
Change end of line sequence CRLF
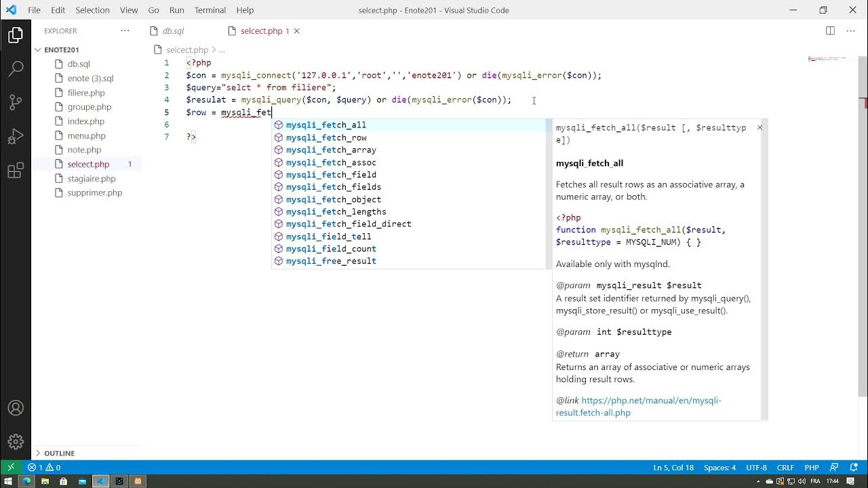pos(785,467)
